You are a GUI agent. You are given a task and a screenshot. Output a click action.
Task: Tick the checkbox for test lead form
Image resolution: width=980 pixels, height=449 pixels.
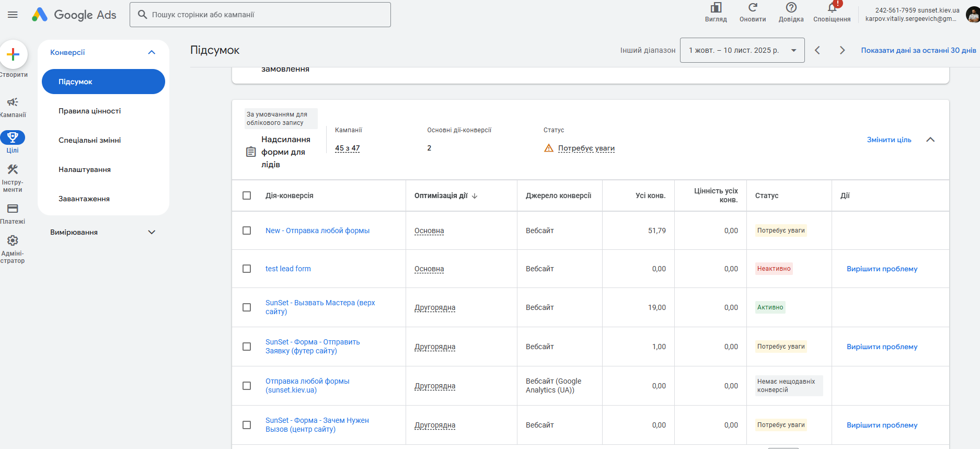[247, 269]
